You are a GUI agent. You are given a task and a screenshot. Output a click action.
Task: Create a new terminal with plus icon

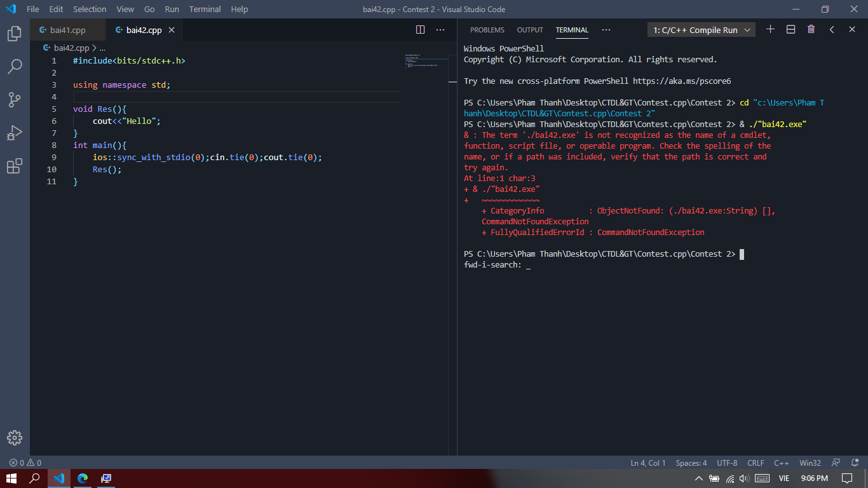tap(770, 29)
